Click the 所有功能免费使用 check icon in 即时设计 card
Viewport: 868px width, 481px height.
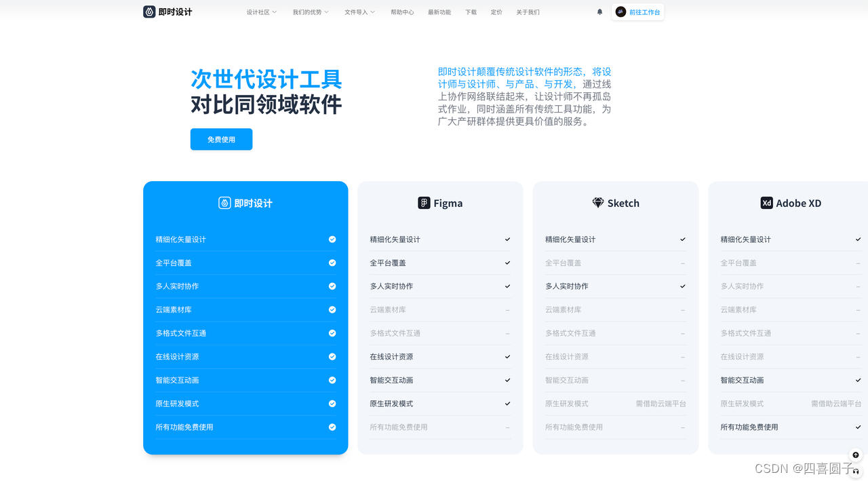pyautogui.click(x=332, y=427)
